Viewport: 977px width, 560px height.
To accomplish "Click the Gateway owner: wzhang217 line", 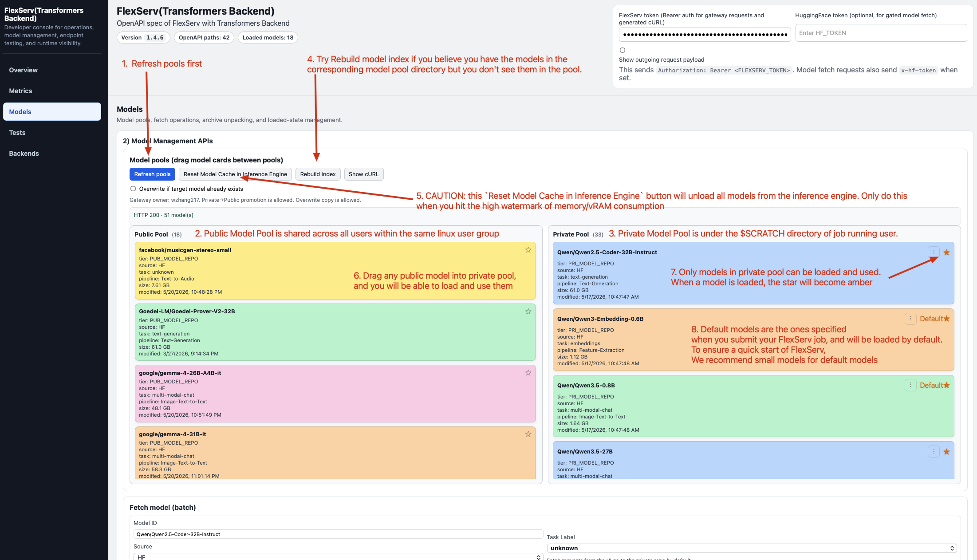I will pyautogui.click(x=245, y=200).
